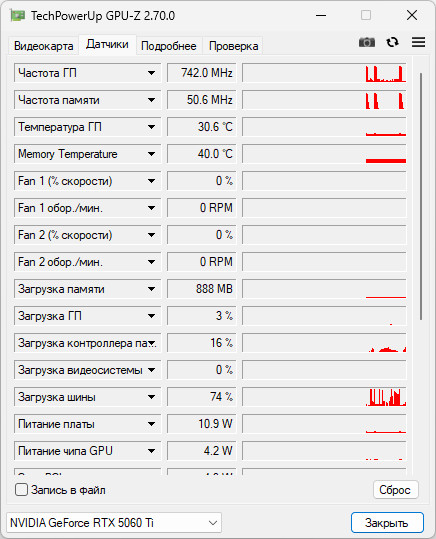Click the Частота ГП history graph
The image size is (436, 539).
click(324, 73)
